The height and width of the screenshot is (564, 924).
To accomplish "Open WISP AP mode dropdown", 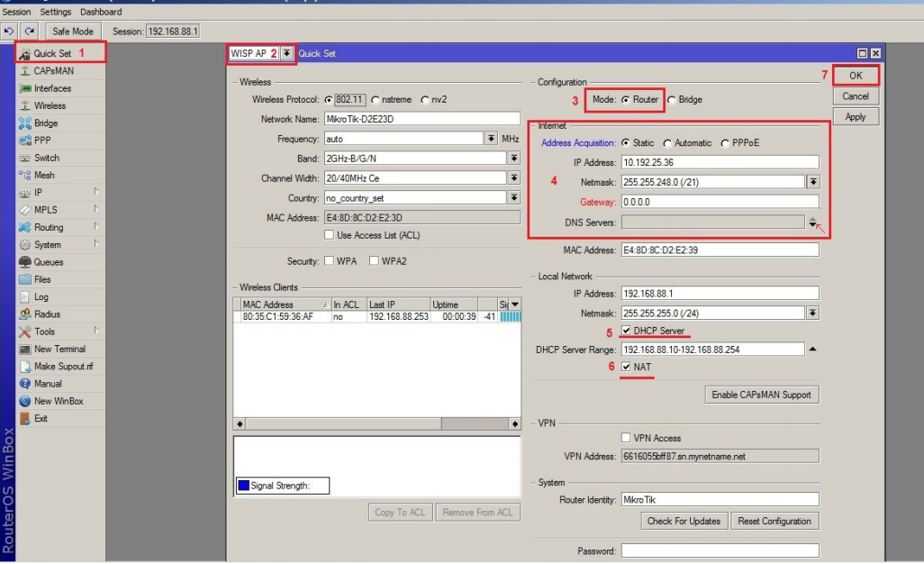I will coord(286,53).
